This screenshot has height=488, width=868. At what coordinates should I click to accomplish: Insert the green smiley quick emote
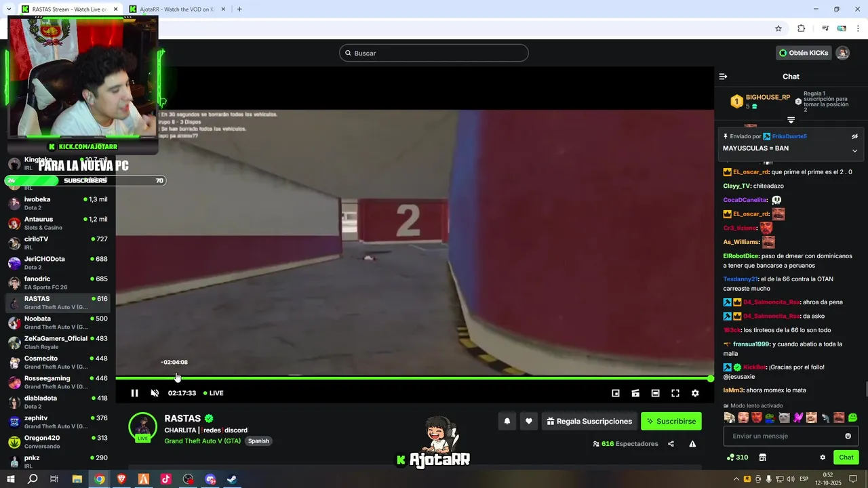tap(852, 418)
